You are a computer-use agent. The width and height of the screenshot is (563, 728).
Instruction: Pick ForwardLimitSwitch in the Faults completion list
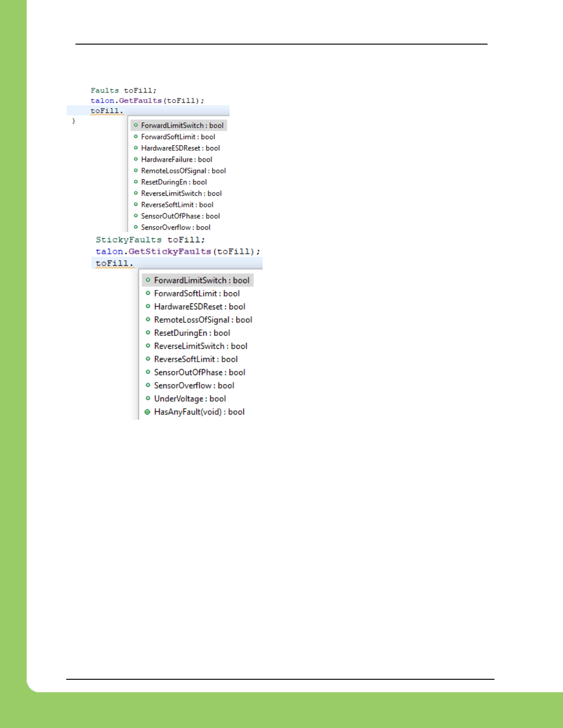click(182, 125)
